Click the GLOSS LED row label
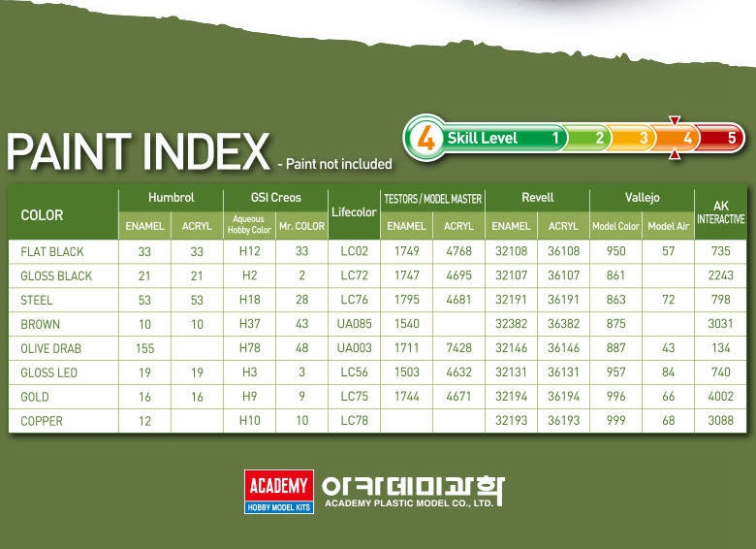The height and width of the screenshot is (549, 756). (x=48, y=372)
